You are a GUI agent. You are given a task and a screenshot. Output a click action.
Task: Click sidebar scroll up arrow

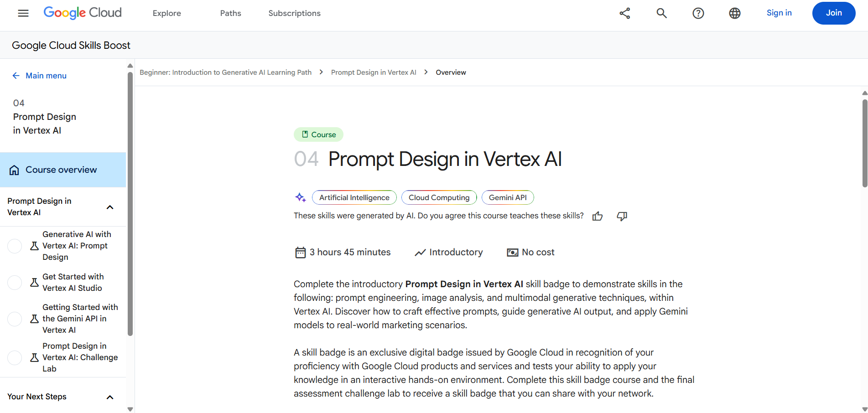click(x=130, y=66)
